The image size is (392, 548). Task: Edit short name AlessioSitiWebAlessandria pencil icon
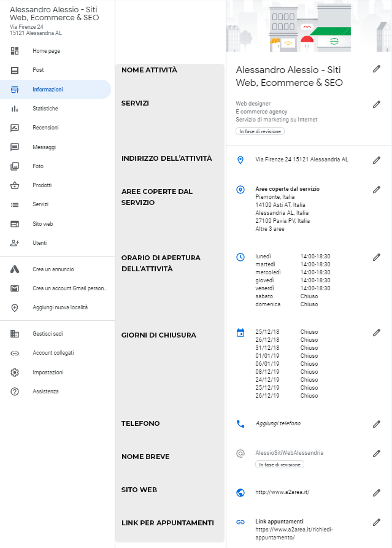(376, 453)
